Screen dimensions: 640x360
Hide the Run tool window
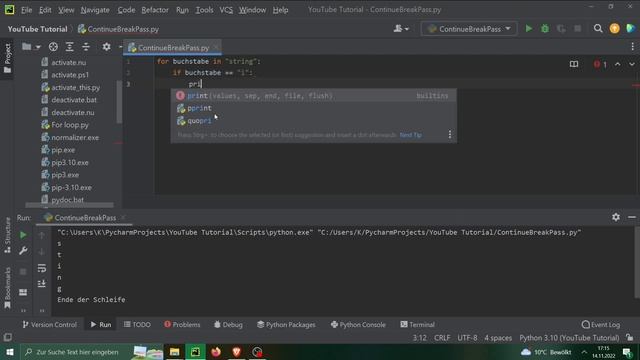(632, 217)
